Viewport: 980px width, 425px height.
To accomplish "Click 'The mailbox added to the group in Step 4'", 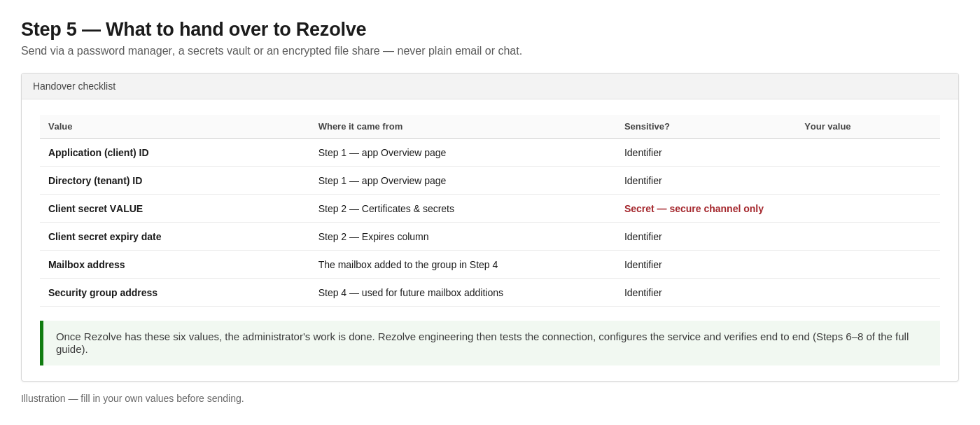I will coord(408,265).
